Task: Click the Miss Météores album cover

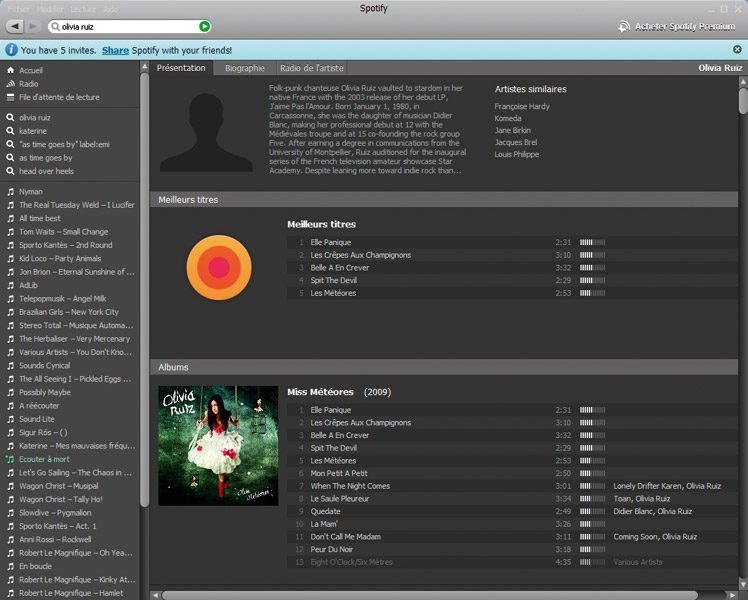Action: pos(218,445)
